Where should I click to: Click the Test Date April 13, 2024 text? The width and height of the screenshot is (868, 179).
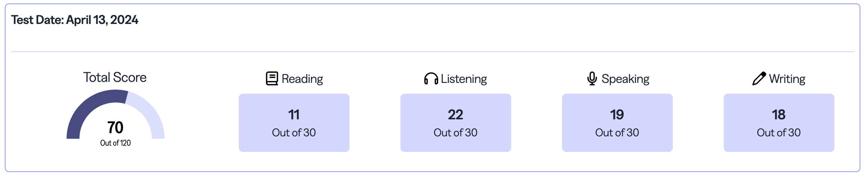pyautogui.click(x=75, y=20)
